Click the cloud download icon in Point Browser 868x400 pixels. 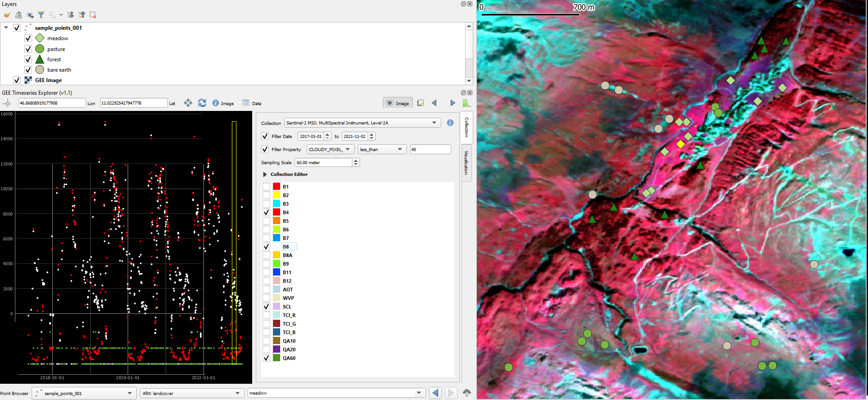[466, 393]
